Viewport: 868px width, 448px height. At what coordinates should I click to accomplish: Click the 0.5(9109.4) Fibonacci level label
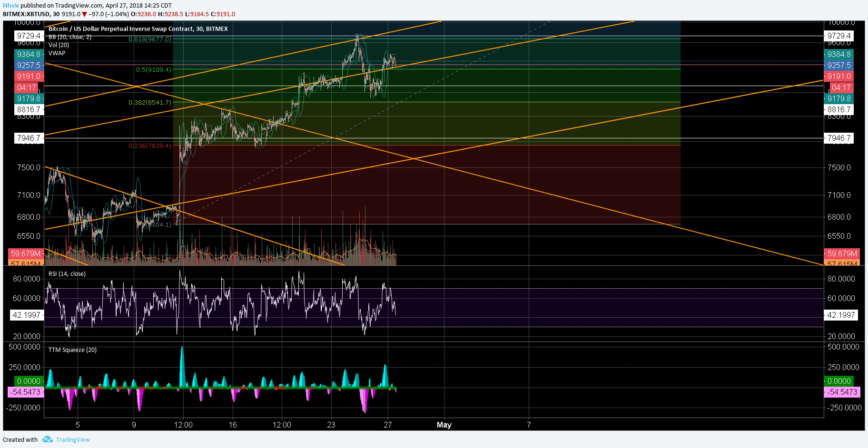tap(154, 70)
